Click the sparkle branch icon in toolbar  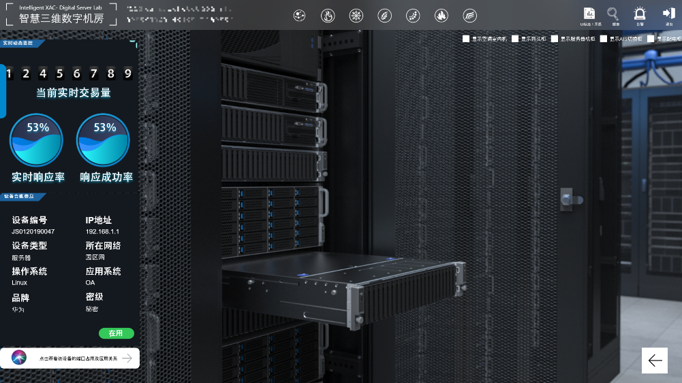(413, 16)
